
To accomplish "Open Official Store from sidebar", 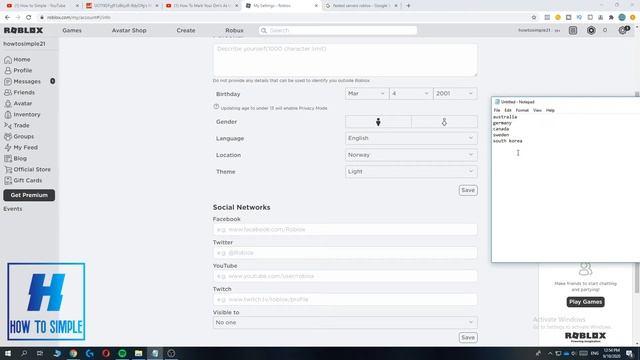I will (27, 170).
